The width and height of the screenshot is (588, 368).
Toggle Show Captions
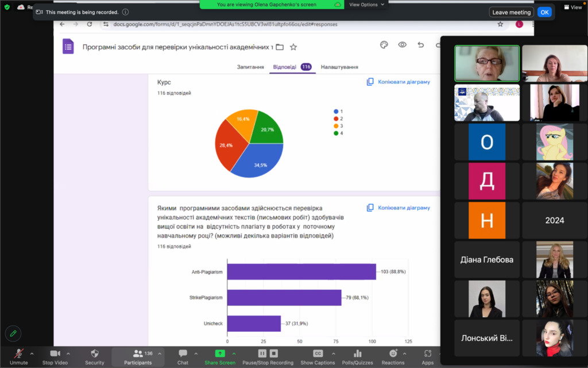pos(318,356)
